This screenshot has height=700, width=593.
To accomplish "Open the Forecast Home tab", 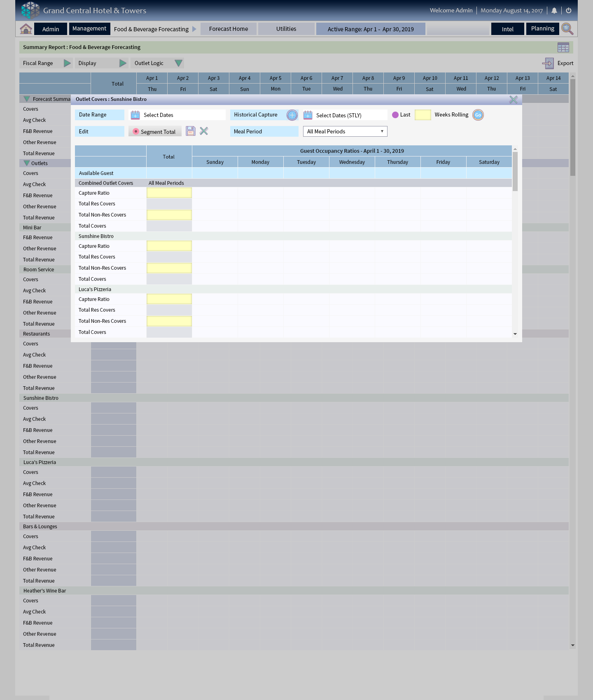I will pyautogui.click(x=229, y=29).
